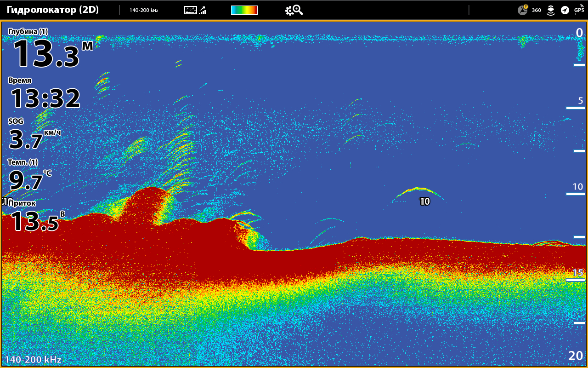Click the depth scale marker 5
The width and height of the screenshot is (588, 368).
coord(580,101)
